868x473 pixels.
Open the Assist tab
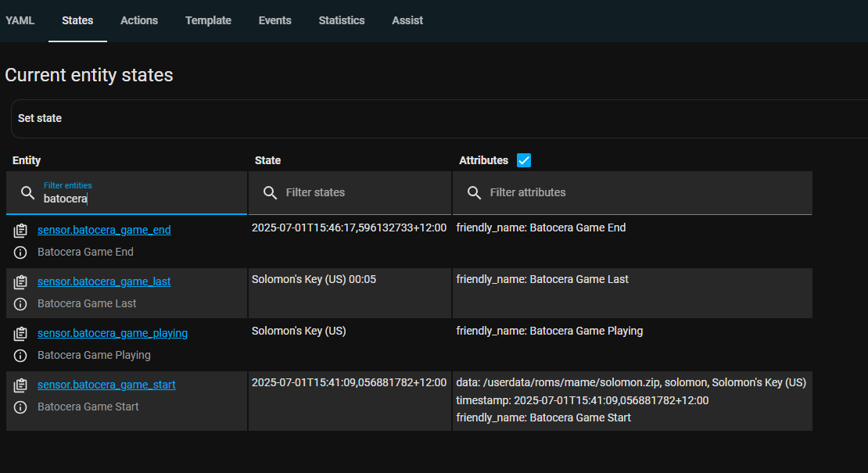coord(407,20)
